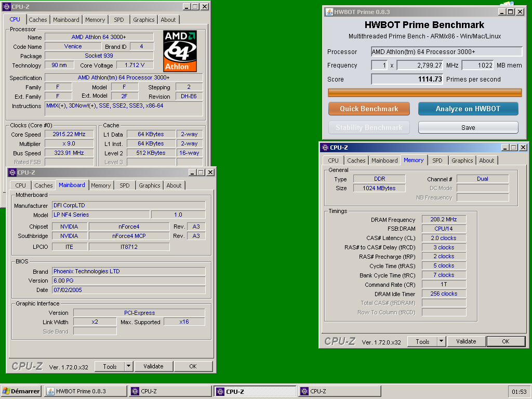Image resolution: width=532 pixels, height=399 pixels.
Task: Select the Mainboard tab in the Memory CPU-Z window
Action: 384,161
